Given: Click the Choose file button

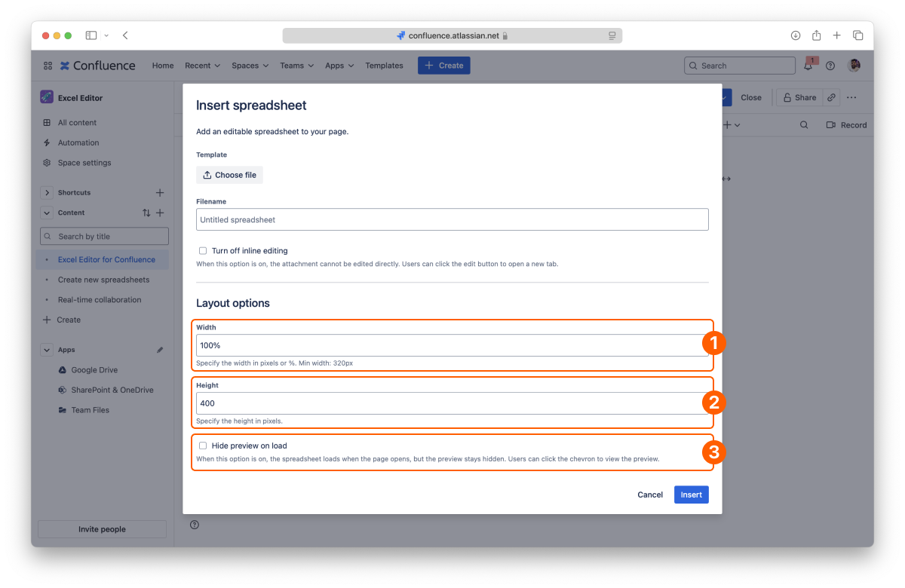Looking at the screenshot, I should (229, 175).
